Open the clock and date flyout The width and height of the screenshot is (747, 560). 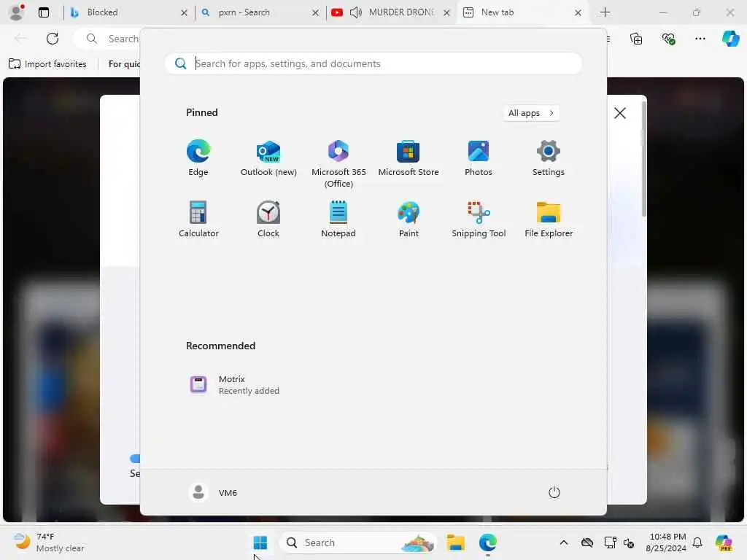click(666, 542)
